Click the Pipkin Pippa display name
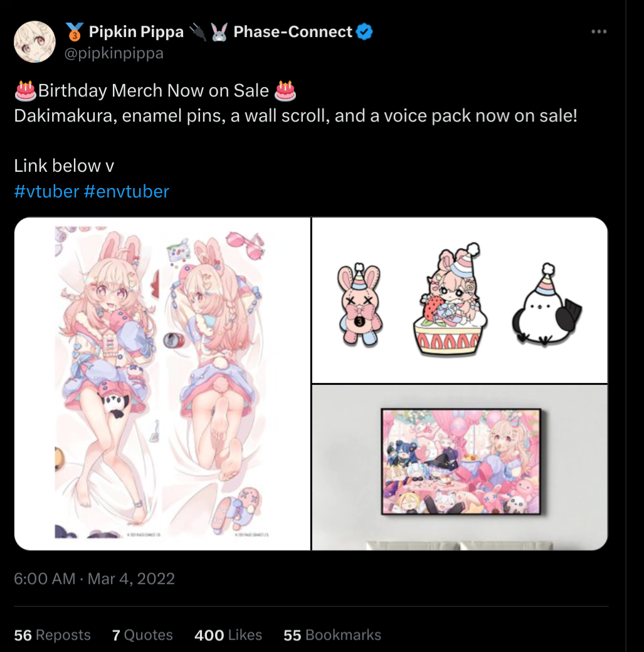644x652 pixels. pyautogui.click(x=136, y=31)
